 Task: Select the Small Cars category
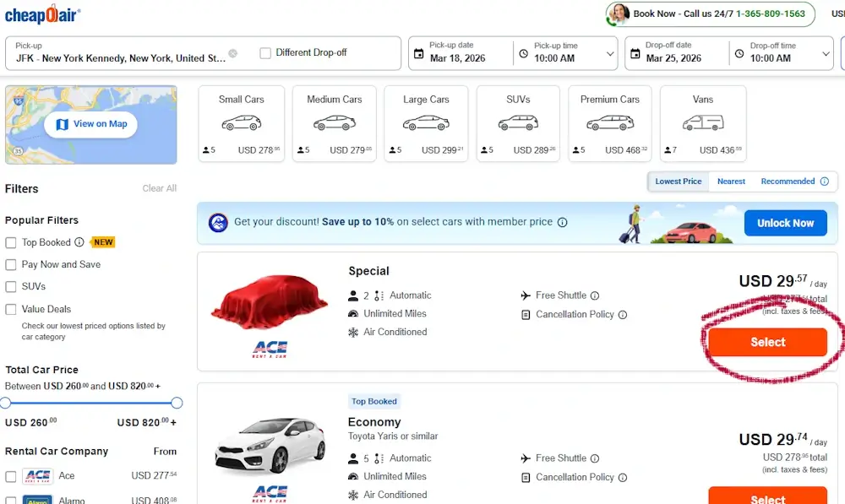pos(242,123)
